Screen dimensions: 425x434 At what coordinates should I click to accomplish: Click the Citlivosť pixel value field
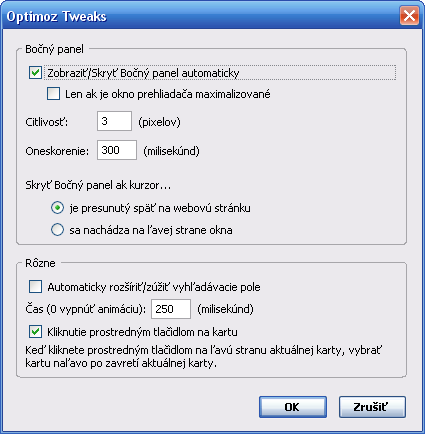(x=114, y=121)
